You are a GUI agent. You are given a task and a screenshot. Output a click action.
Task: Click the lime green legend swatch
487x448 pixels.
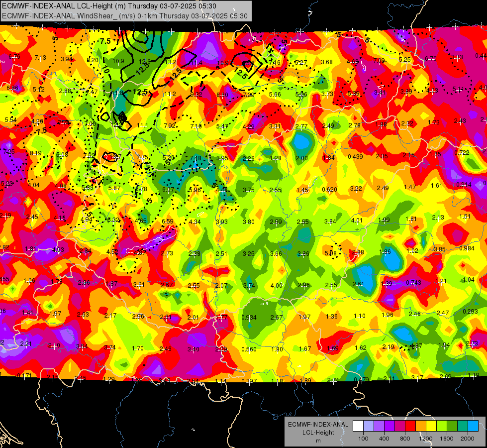coord(442,426)
